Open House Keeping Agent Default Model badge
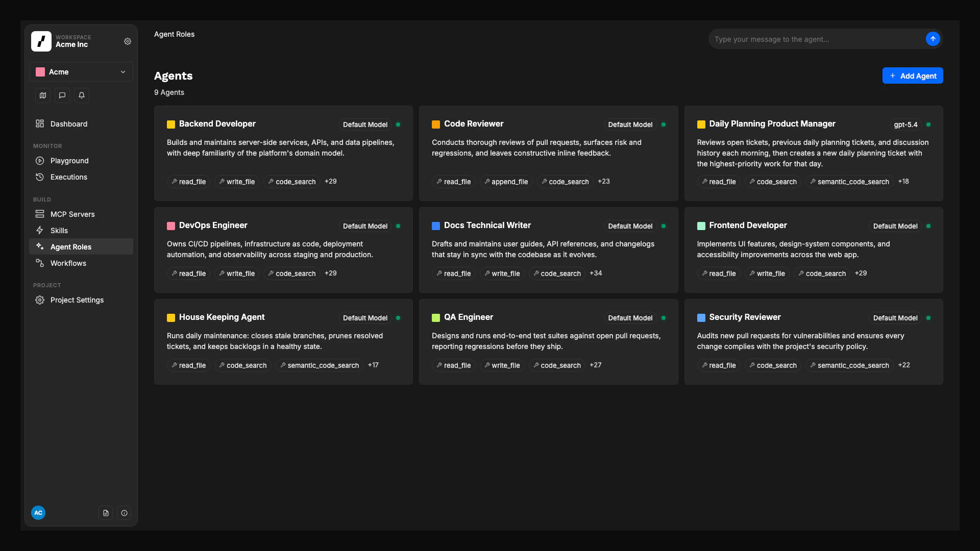 (x=365, y=318)
